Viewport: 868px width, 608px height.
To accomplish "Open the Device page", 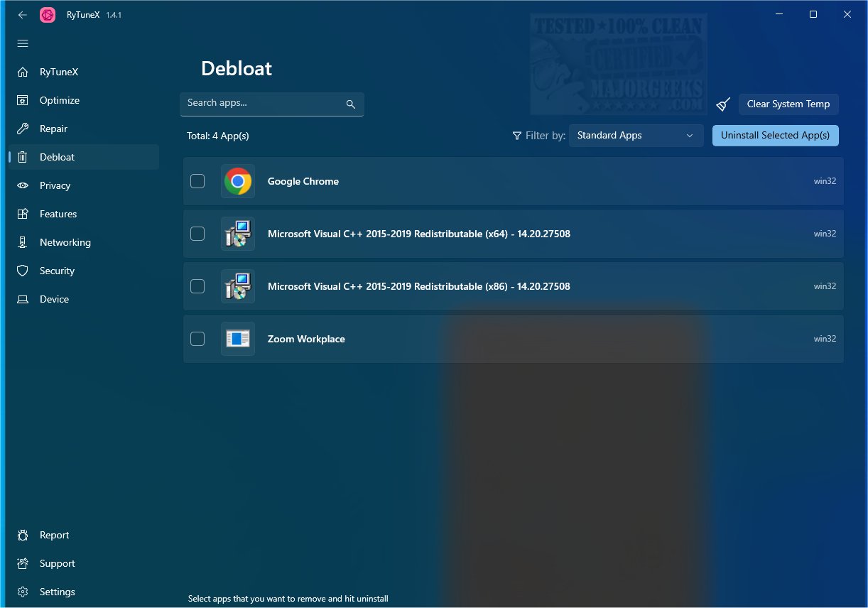I will (x=83, y=300).
